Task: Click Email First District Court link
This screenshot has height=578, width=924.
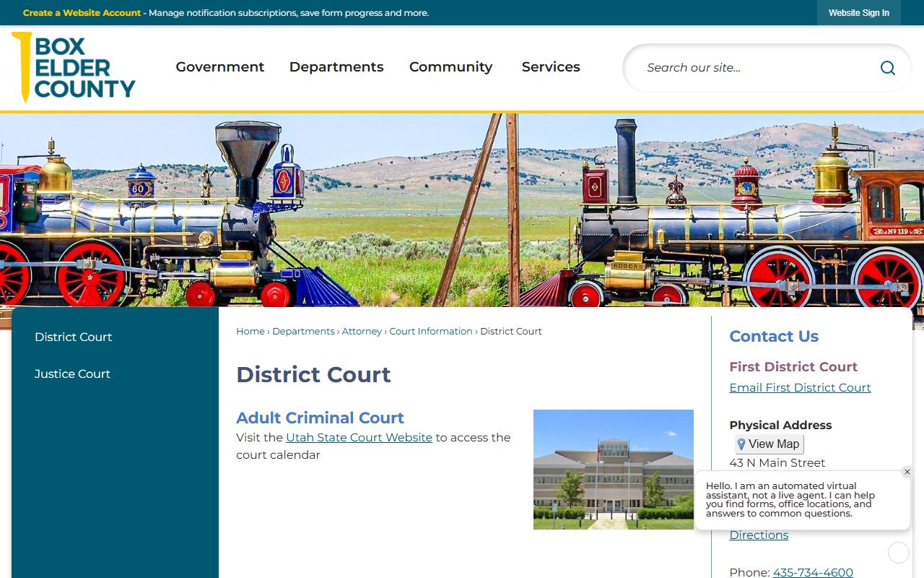Action: 800,388
